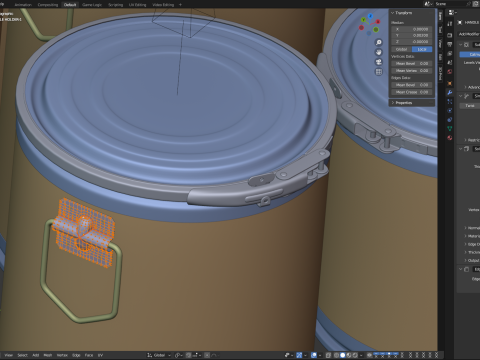480x360 pixels.
Task: Toggle X-ray mode in header
Action: click(x=328, y=355)
